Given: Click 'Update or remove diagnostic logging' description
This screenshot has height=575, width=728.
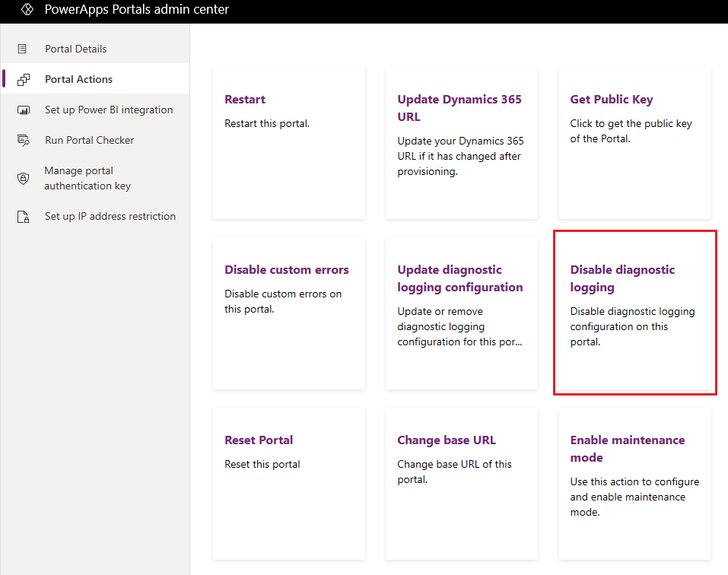Looking at the screenshot, I should (x=459, y=326).
